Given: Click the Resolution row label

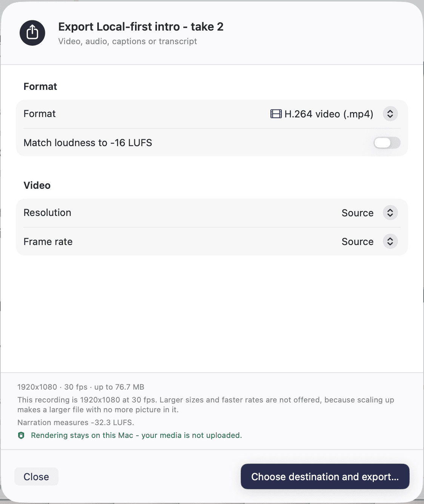Looking at the screenshot, I should 48,213.
